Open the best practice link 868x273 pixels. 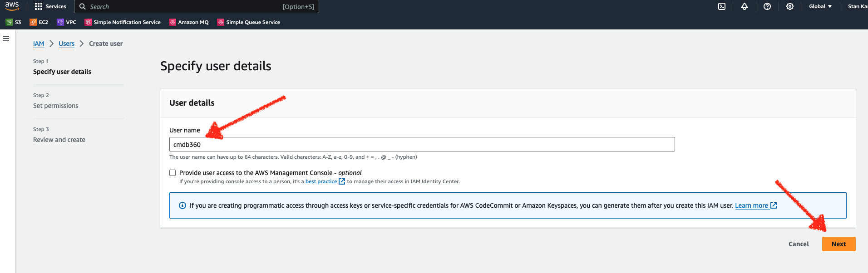[x=321, y=181]
